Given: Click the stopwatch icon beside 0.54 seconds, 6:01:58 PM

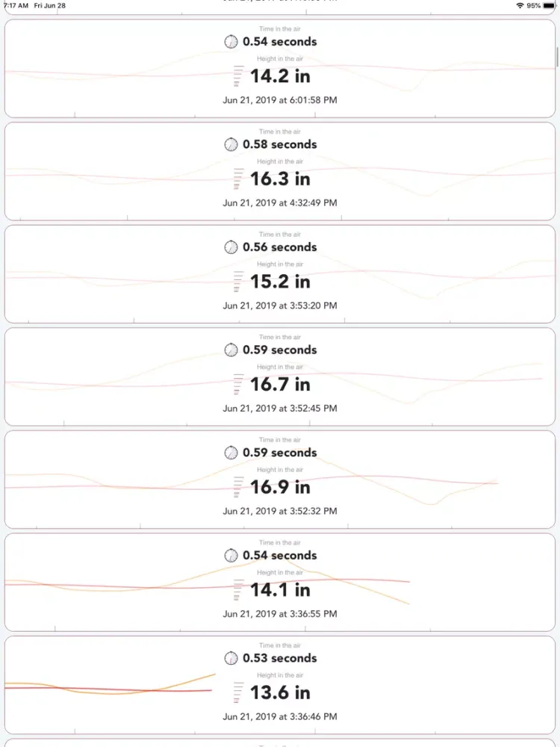Looking at the screenshot, I should (231, 41).
